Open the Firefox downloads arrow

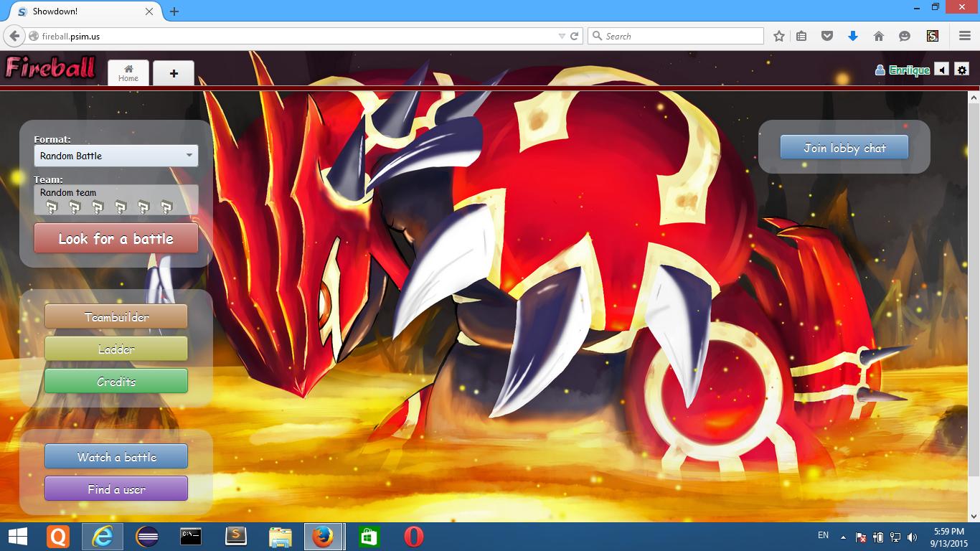[x=853, y=36]
